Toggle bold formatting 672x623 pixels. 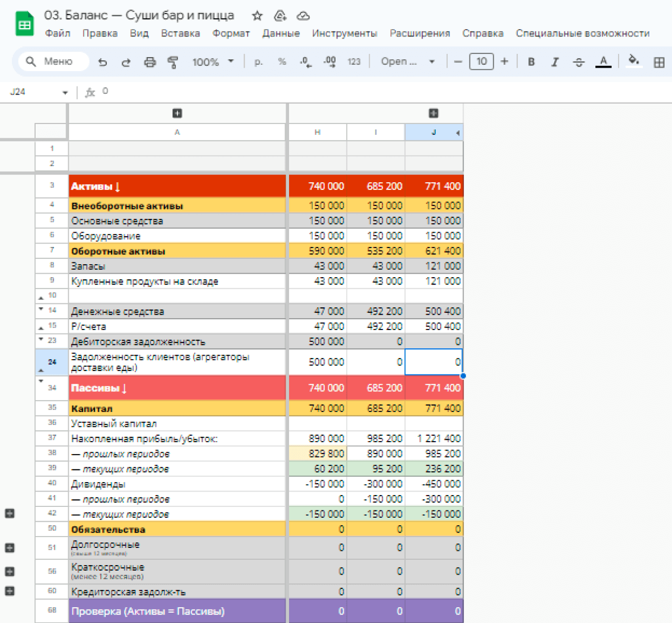click(x=531, y=62)
